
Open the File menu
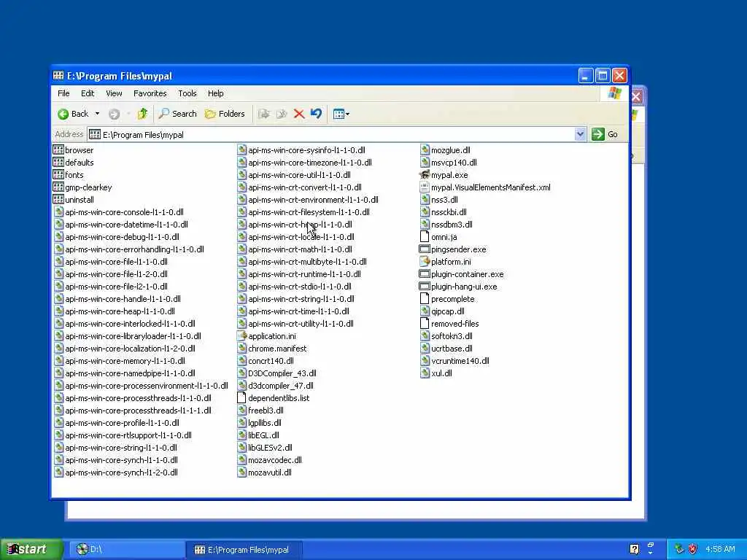click(63, 93)
